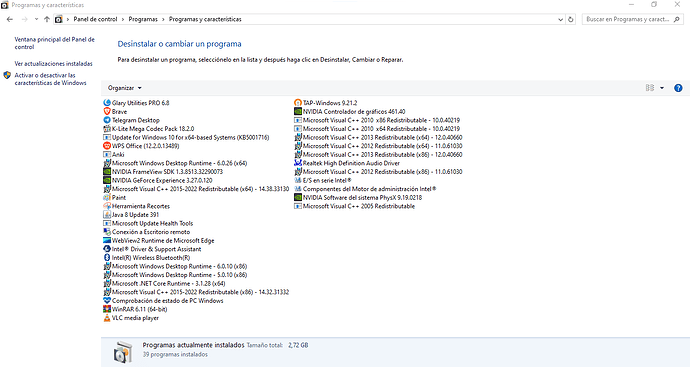Screen dimensions: 690x367
Task: Open Ventana principal del Panel de control
Action: pos(55,43)
